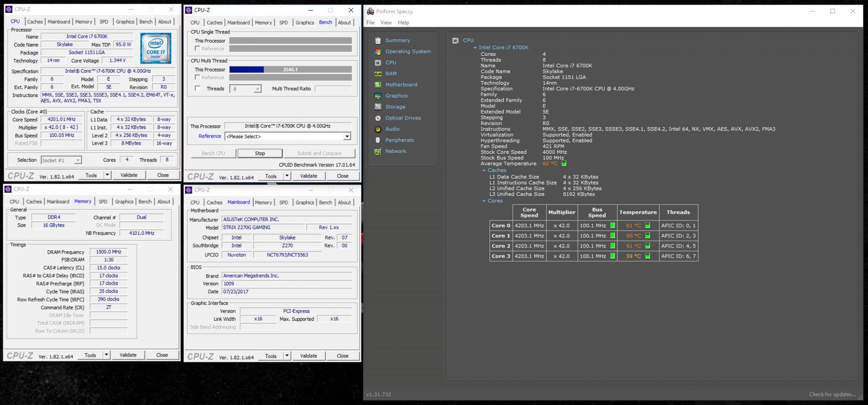Switch to SPD tab in Memory window
The height and width of the screenshot is (405, 868).
(x=103, y=201)
